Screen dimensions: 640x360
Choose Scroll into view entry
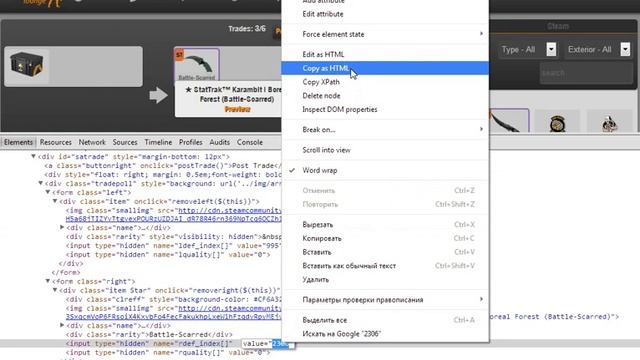click(x=385, y=150)
